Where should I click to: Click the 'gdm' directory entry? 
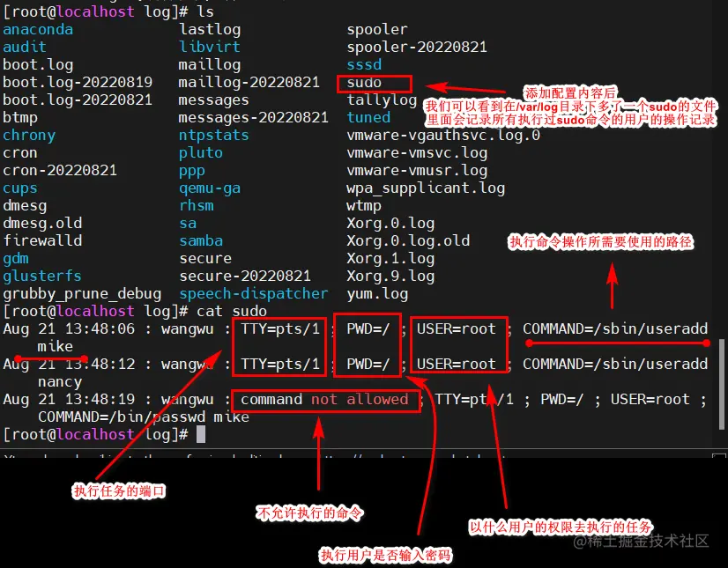click(16, 259)
